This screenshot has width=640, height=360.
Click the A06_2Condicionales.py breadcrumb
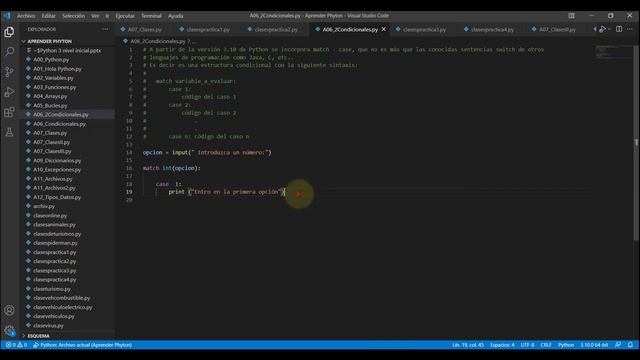[x=158, y=41]
